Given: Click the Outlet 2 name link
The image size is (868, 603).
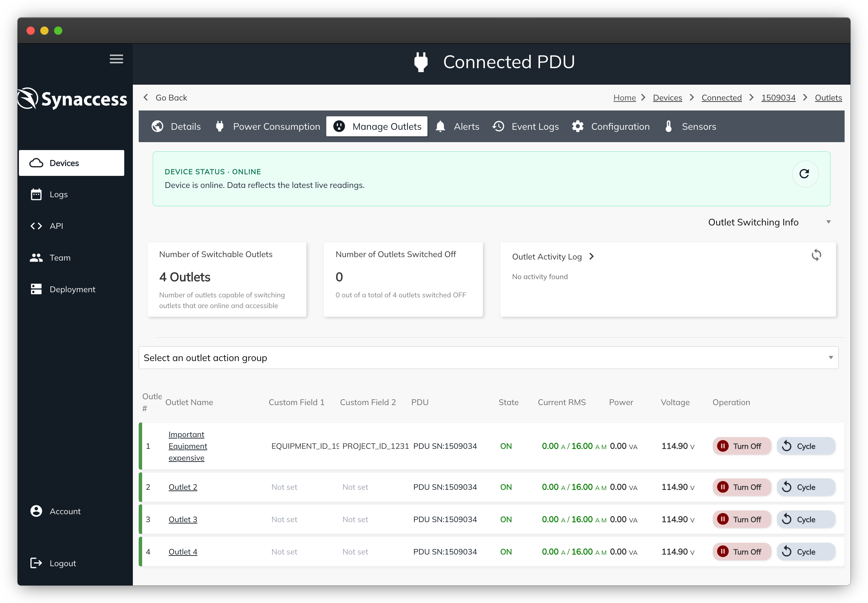Looking at the screenshot, I should tap(183, 487).
